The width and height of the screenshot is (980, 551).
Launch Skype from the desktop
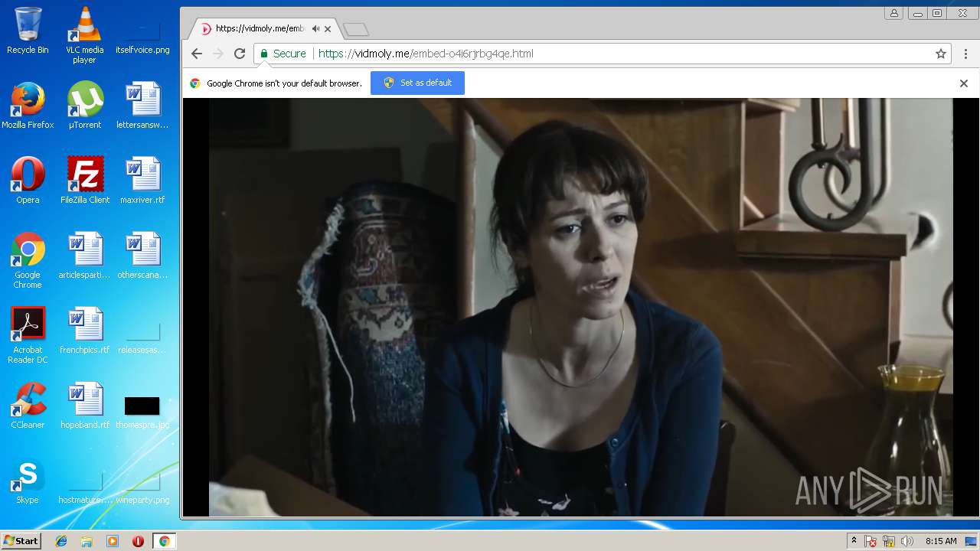[28, 480]
